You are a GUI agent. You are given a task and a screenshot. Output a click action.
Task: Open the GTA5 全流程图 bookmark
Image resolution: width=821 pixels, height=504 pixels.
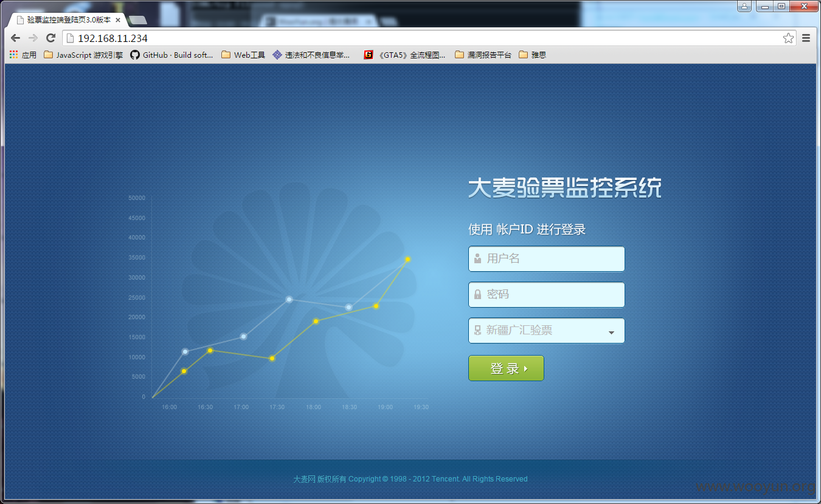(404, 55)
